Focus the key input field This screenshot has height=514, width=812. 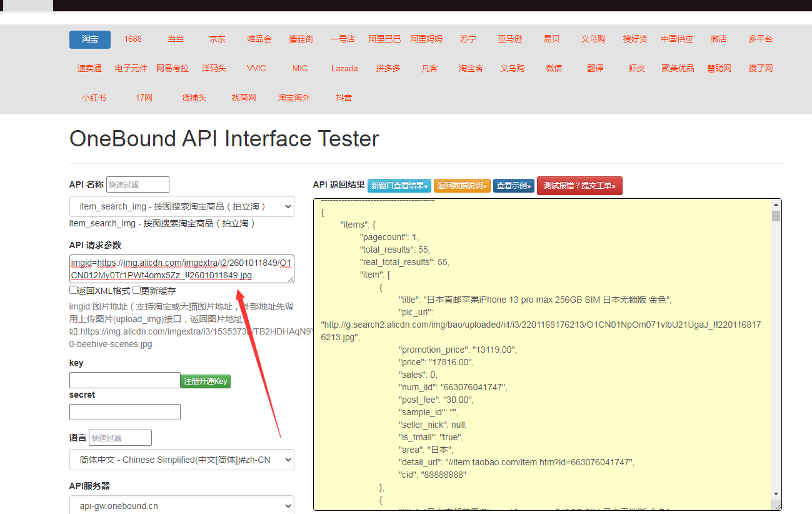(125, 380)
